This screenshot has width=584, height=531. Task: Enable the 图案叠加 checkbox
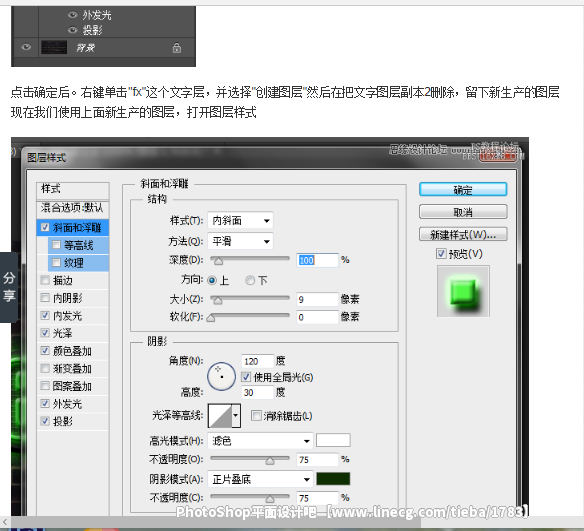[45, 386]
